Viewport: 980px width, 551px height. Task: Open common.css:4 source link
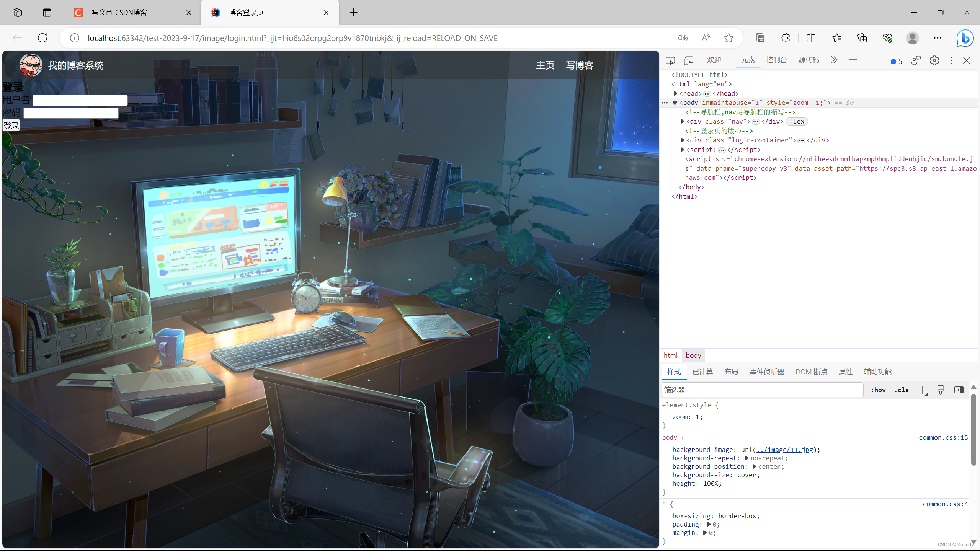pos(945,504)
